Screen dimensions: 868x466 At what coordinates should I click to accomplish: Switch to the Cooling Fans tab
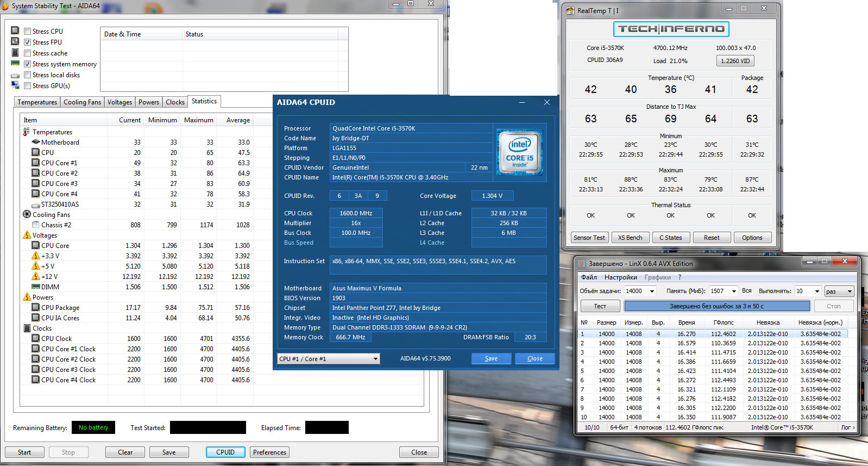click(82, 102)
